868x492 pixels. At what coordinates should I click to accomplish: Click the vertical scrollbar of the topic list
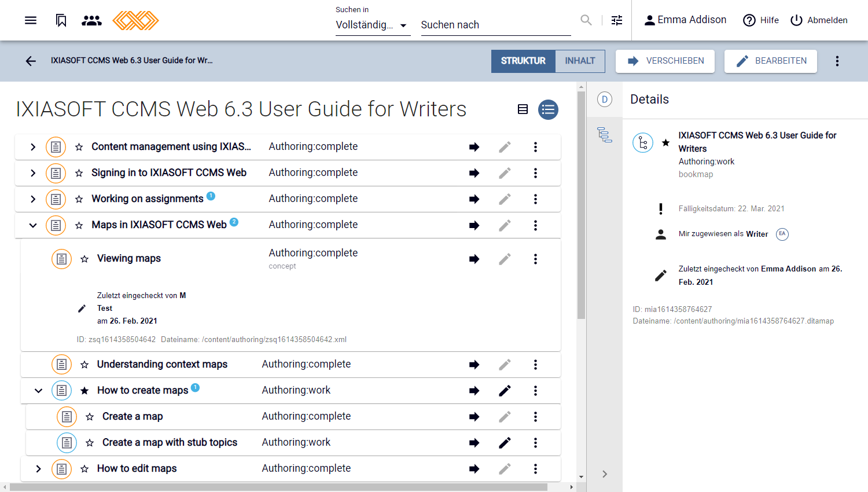coord(581,205)
